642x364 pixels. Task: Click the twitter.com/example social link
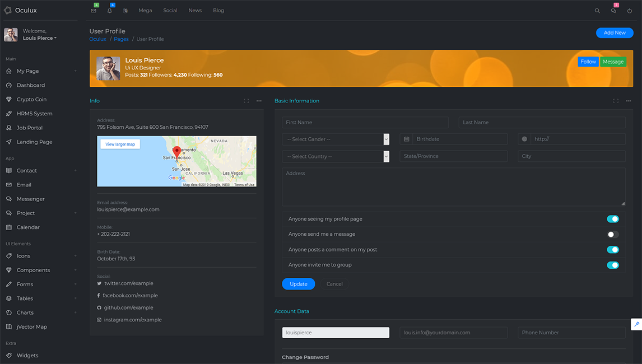pyautogui.click(x=128, y=283)
